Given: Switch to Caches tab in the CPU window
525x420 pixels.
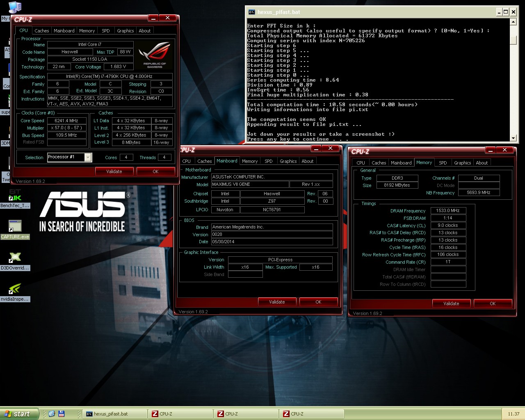Looking at the screenshot, I should (42, 31).
